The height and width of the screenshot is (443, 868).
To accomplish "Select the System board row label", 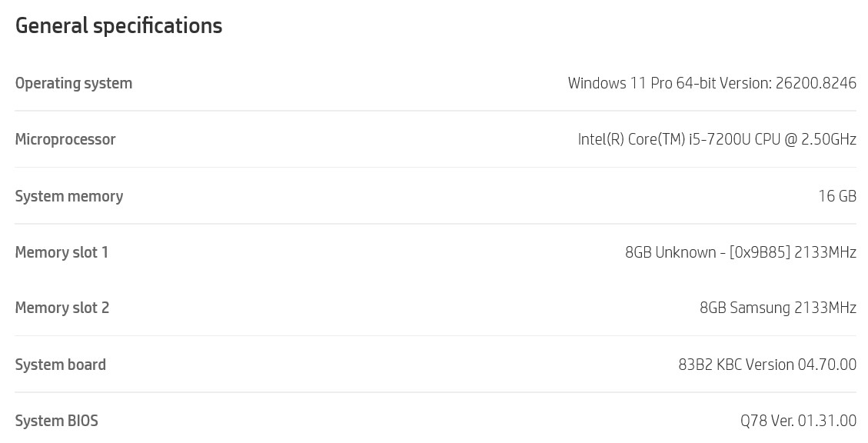I will pos(60,365).
